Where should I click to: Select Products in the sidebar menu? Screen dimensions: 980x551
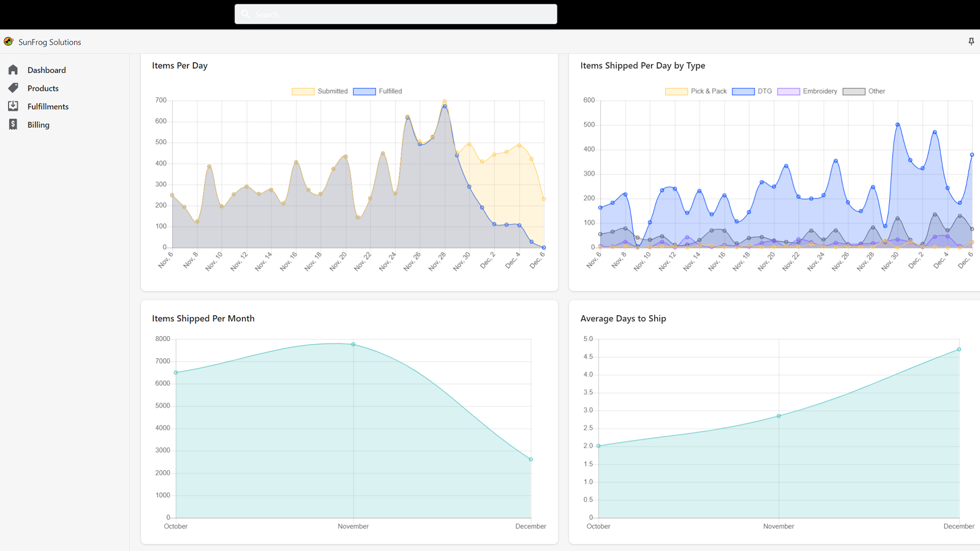(x=42, y=88)
